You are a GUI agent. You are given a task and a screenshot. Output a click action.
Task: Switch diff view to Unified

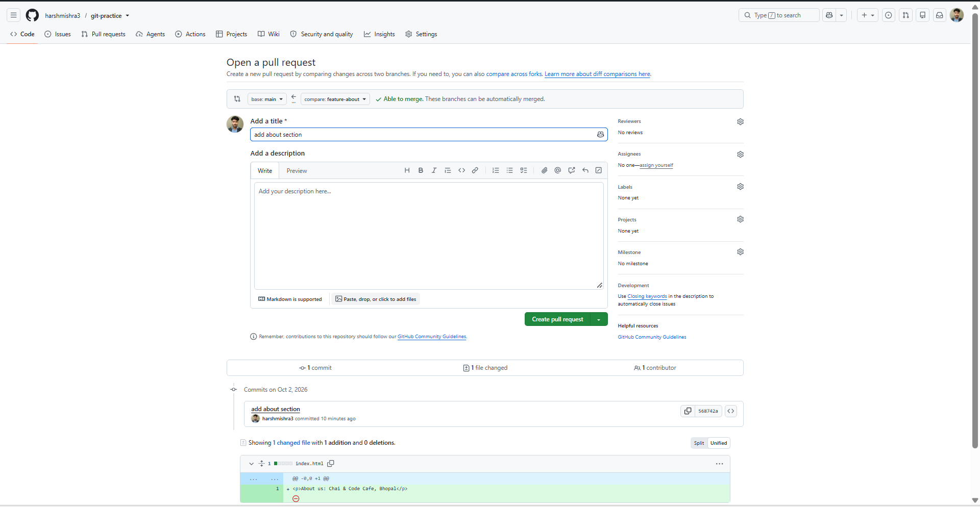(719, 443)
